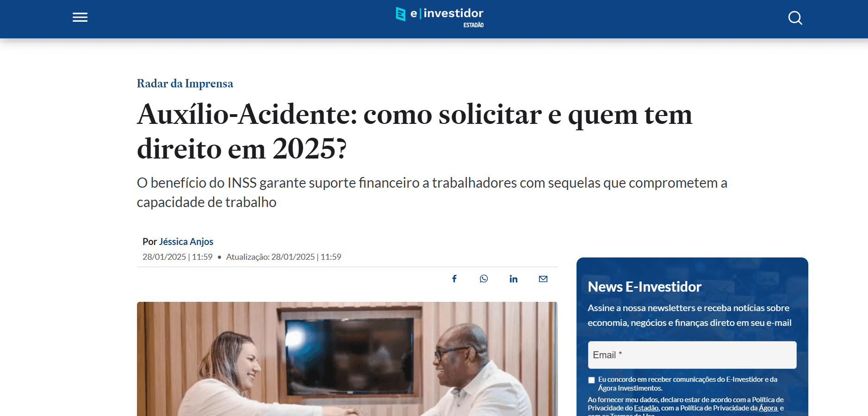The image size is (868, 416).
Task: Share the article by email envelope icon
Action: tap(543, 279)
